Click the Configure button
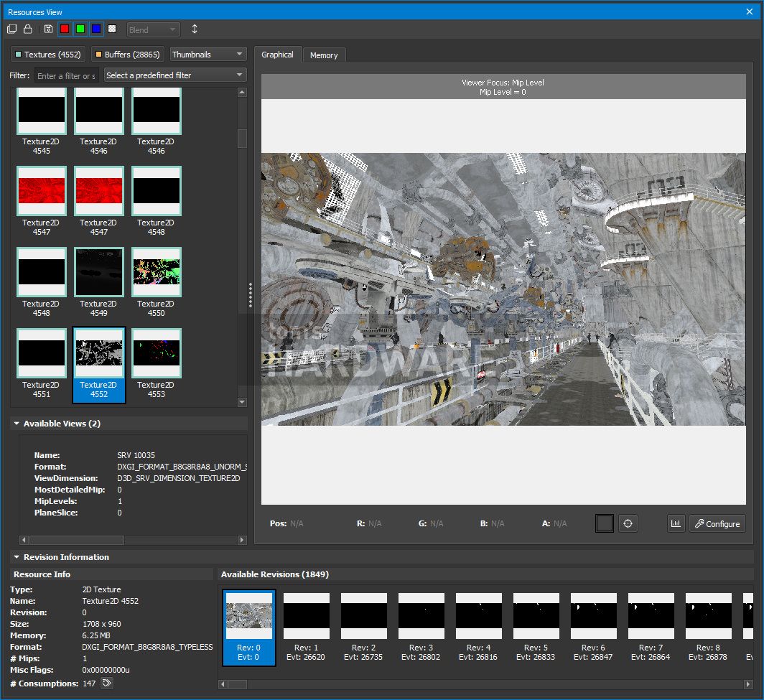 point(717,523)
